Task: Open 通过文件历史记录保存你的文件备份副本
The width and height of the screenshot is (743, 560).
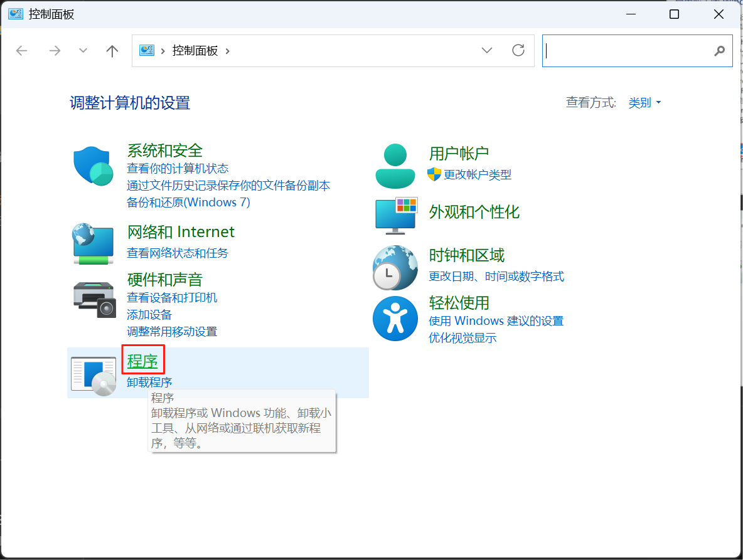Action: (228, 186)
